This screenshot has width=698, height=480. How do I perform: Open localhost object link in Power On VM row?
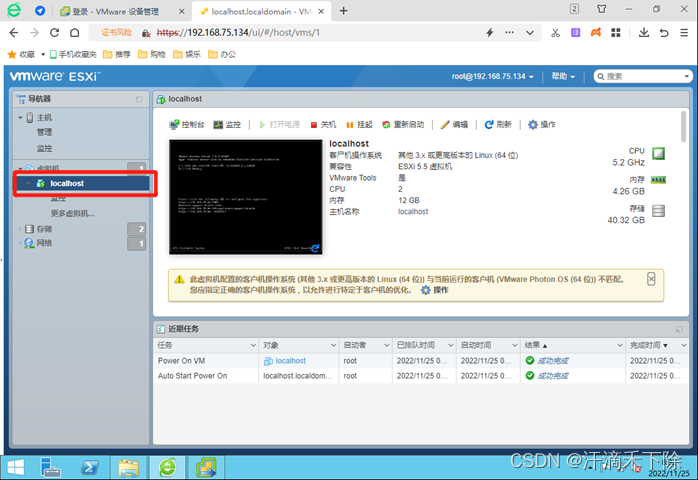pos(290,361)
